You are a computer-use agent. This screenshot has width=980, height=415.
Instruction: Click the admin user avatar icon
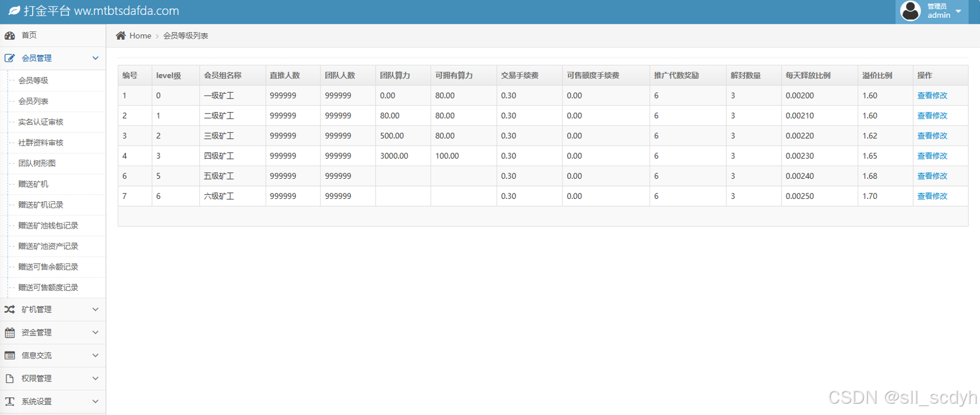pyautogui.click(x=910, y=11)
